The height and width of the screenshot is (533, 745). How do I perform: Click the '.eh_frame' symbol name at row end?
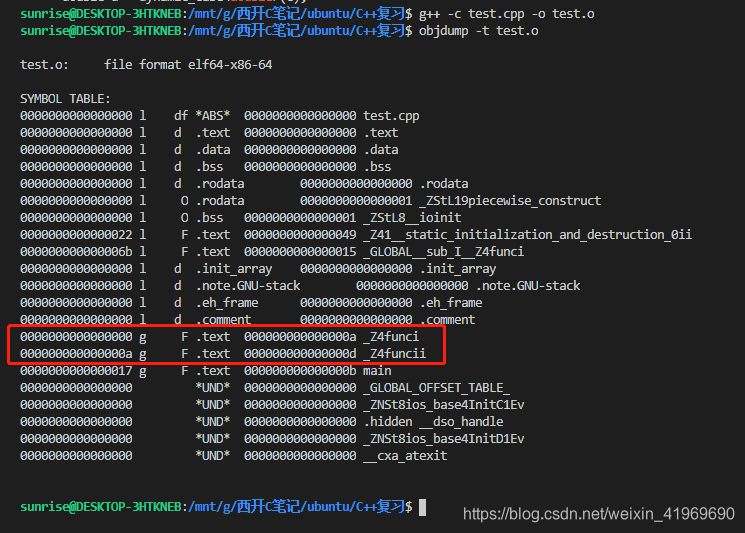[x=451, y=303]
